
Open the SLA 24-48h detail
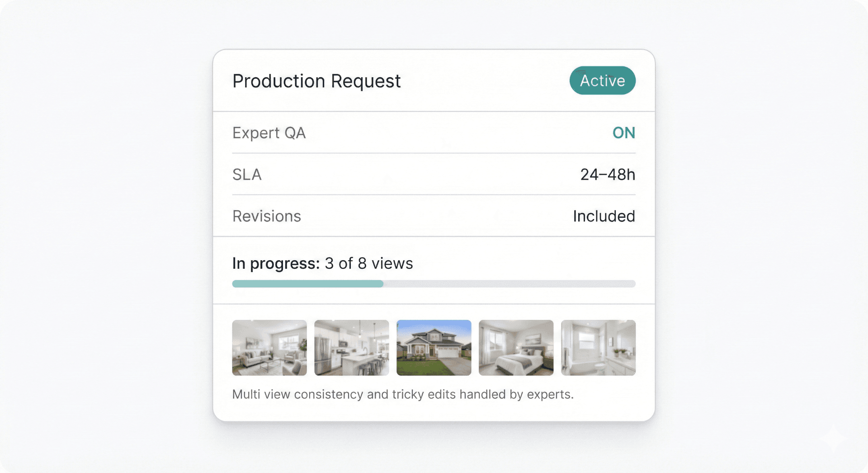(x=608, y=175)
